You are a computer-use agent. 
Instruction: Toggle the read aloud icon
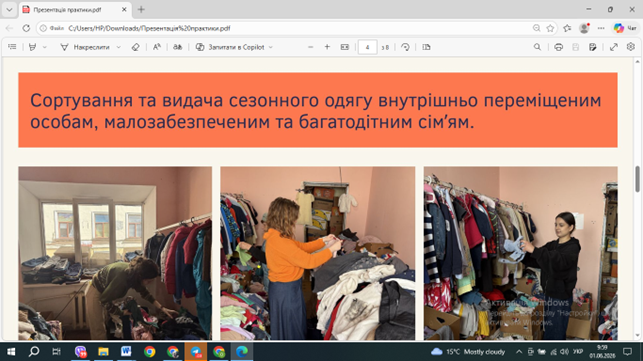[157, 47]
